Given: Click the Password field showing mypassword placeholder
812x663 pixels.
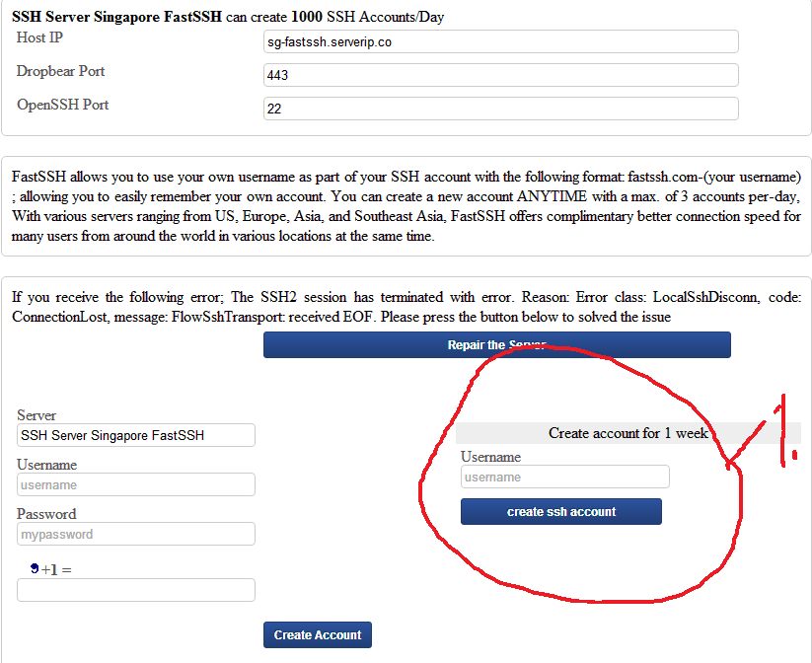Looking at the screenshot, I should [x=135, y=534].
